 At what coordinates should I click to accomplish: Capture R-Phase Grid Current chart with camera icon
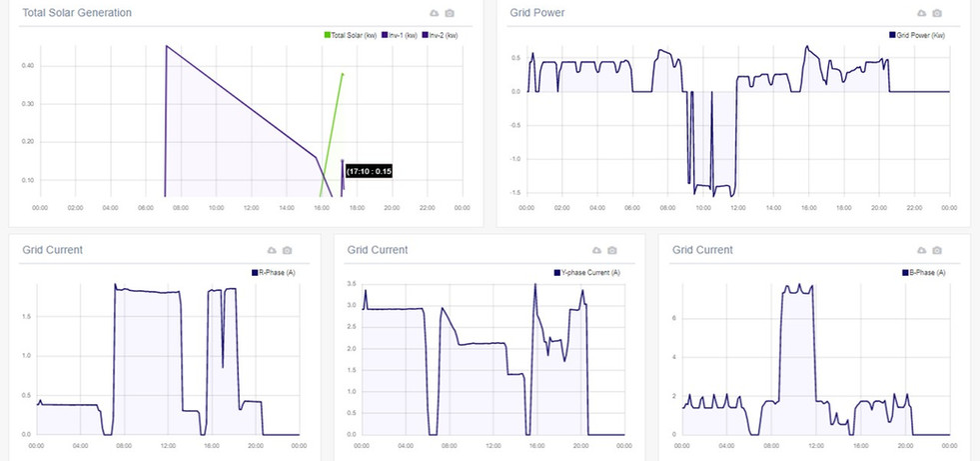point(288,250)
